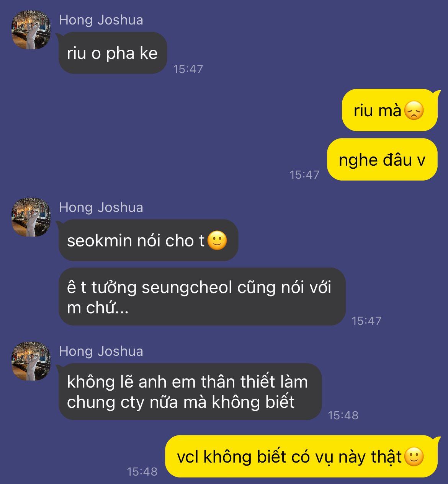Select the yellow 'riu mà' message bubble
Viewport: 448px width, 484px height.
click(x=390, y=110)
